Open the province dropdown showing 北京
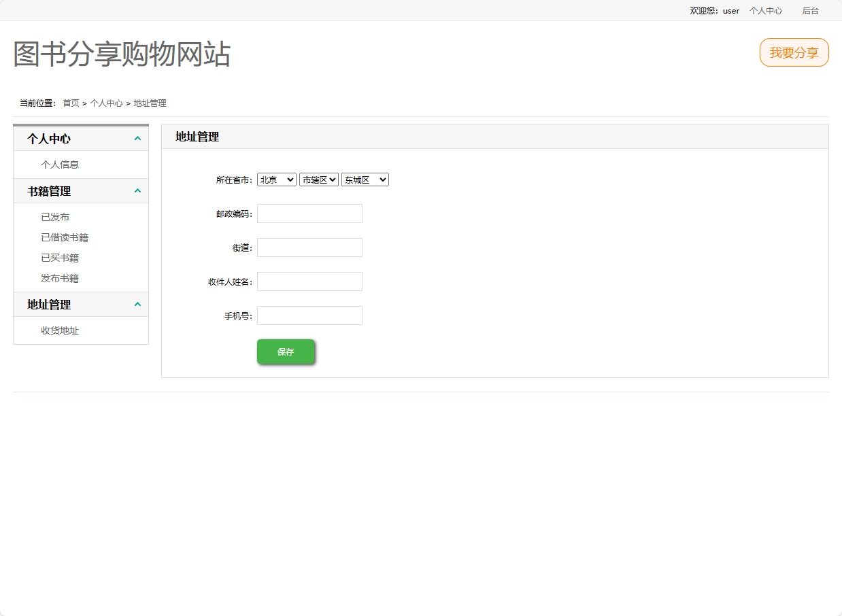This screenshot has width=842, height=616. point(276,179)
